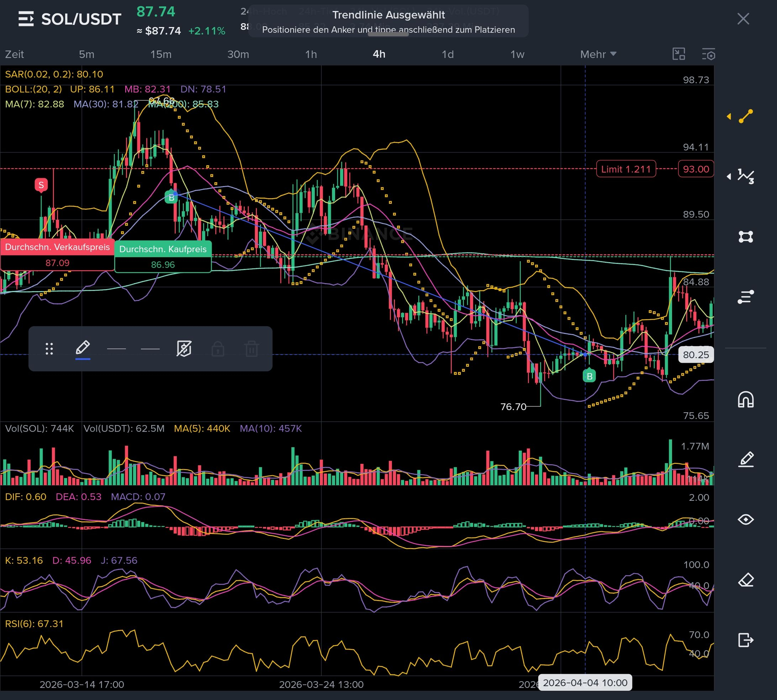Toggle the magnet snap mode
Screen dimensions: 777x700
pos(746,399)
